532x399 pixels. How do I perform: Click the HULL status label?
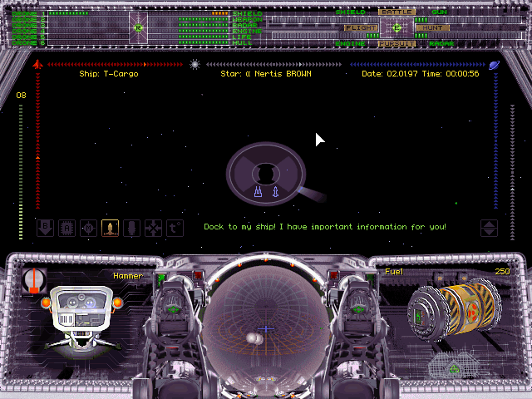coord(242,42)
